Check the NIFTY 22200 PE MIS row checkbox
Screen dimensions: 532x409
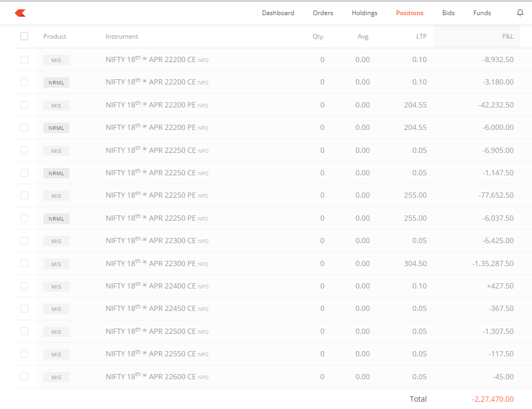[x=24, y=105]
